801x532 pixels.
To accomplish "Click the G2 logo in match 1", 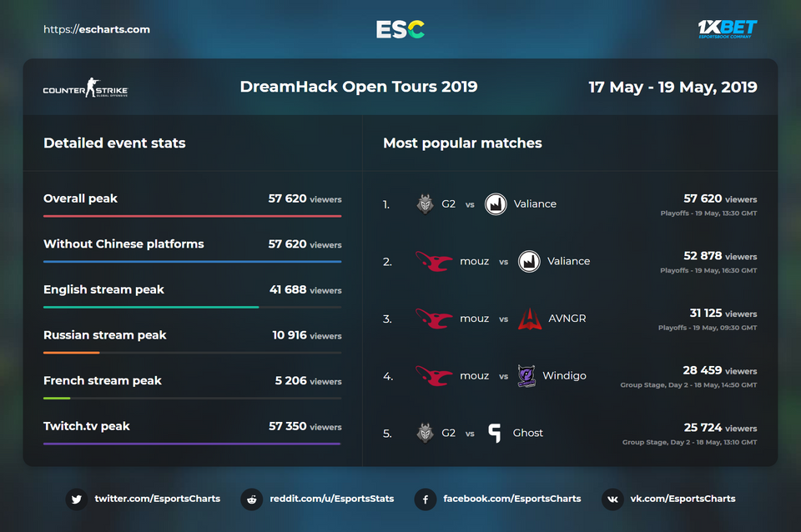I will coord(425,204).
